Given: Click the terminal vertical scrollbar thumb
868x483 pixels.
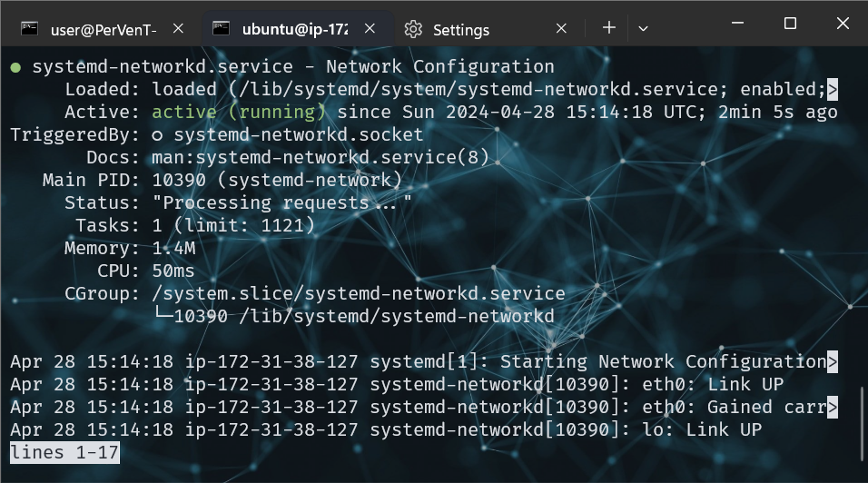Looking at the screenshot, I should pyautogui.click(x=862, y=423).
